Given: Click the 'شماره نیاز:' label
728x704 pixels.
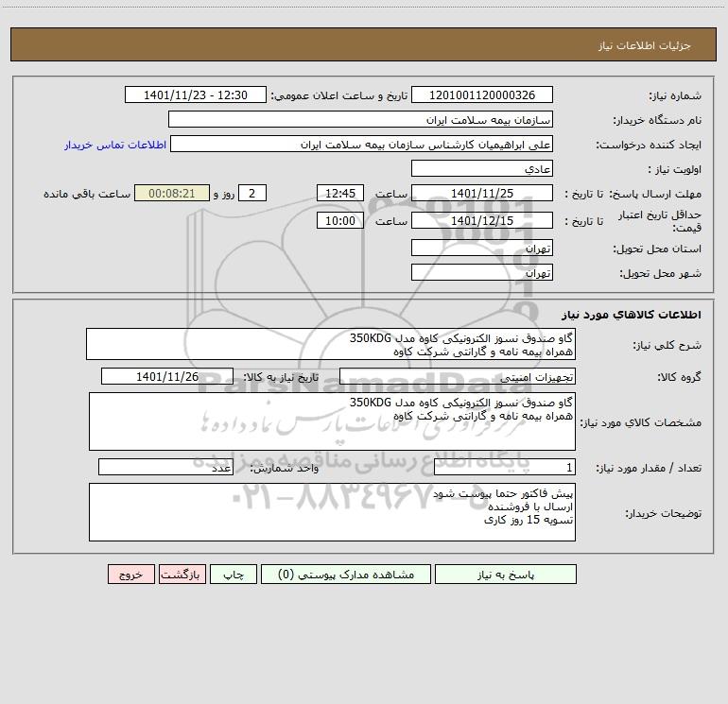Looking at the screenshot, I should pyautogui.click(x=675, y=96).
